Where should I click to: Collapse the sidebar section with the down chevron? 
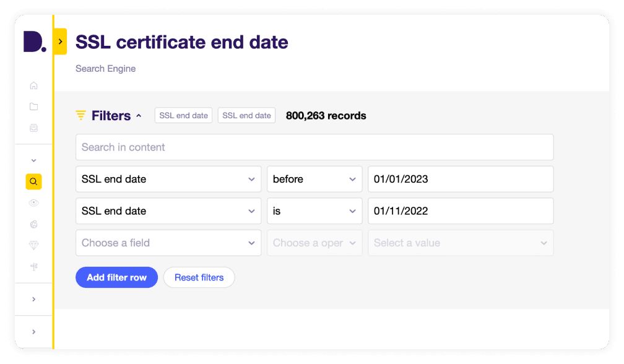pos(34,160)
